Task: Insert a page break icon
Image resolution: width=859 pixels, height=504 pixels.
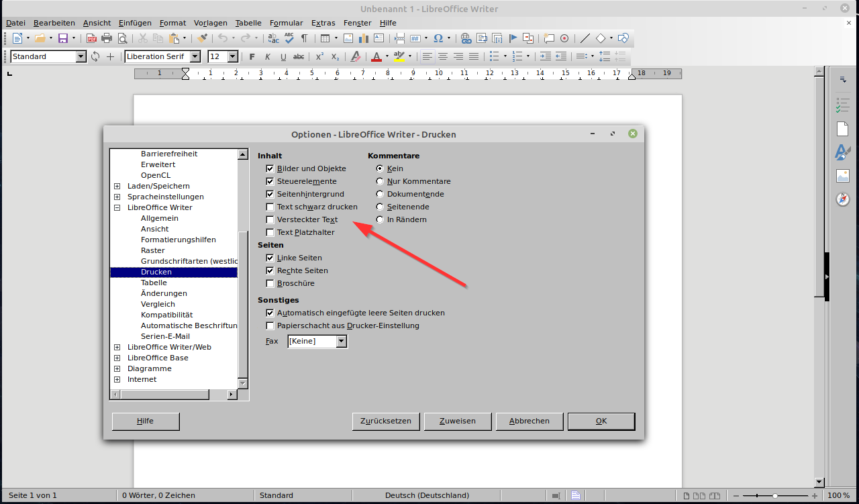Action: click(400, 38)
